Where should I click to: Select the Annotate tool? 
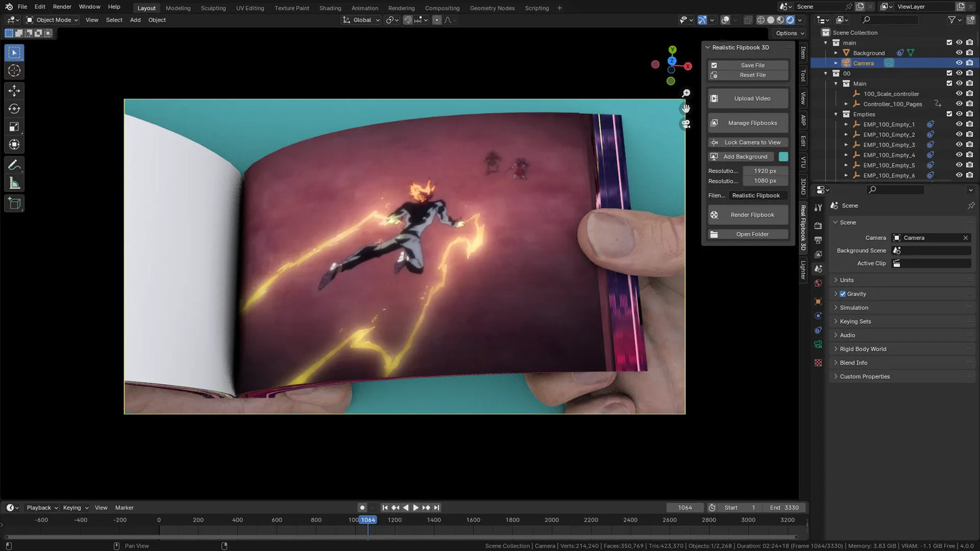click(14, 165)
